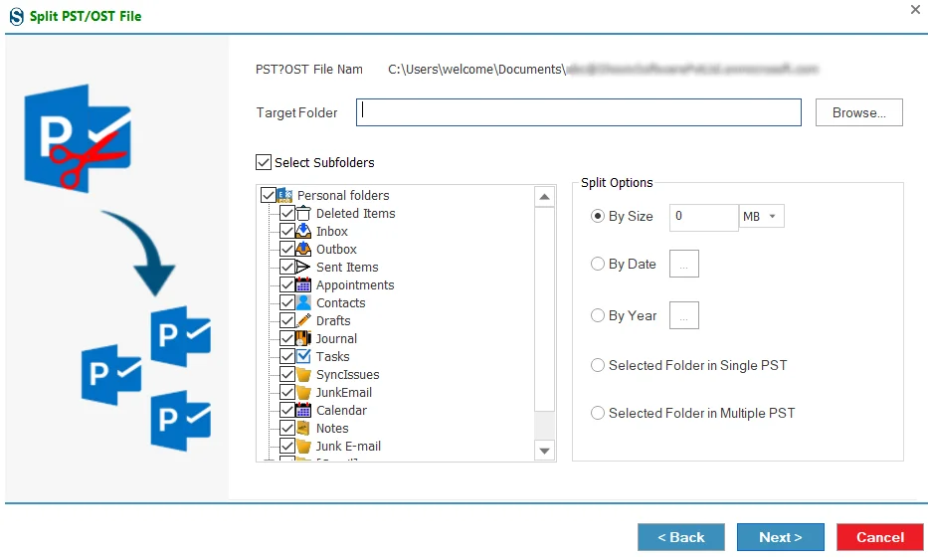Toggle the Select Subfolders checkbox
This screenshot has height=560, width=928.
pos(264,162)
